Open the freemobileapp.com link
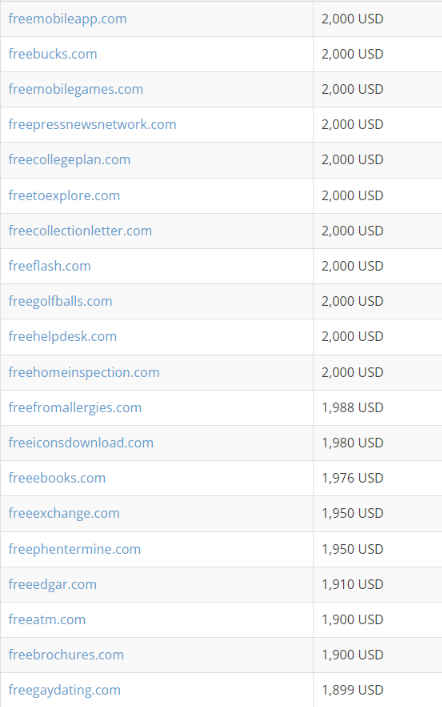Viewport: 442px width, 707px height. pos(68,19)
